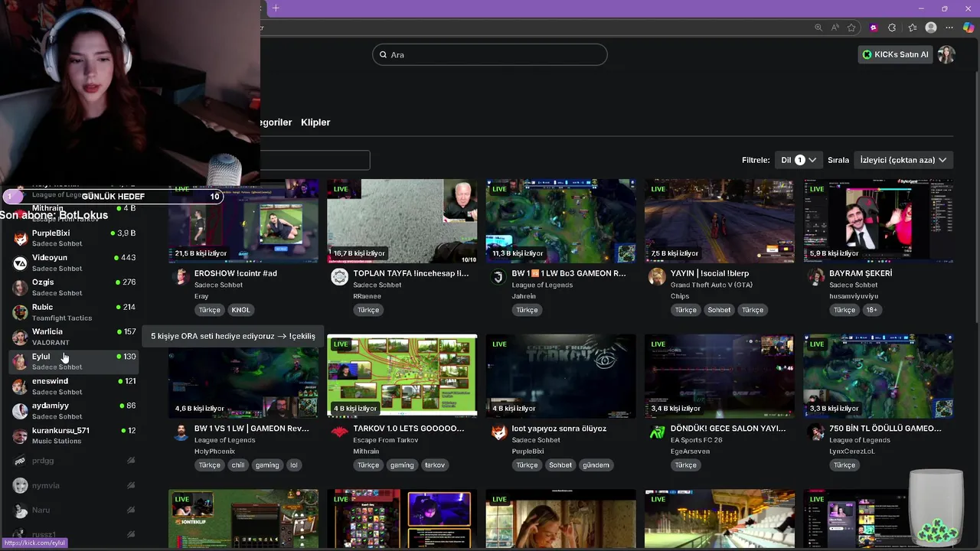Image resolution: width=980 pixels, height=551 pixels.
Task: Click the EgeArseven streamer avatar
Action: [x=657, y=432]
